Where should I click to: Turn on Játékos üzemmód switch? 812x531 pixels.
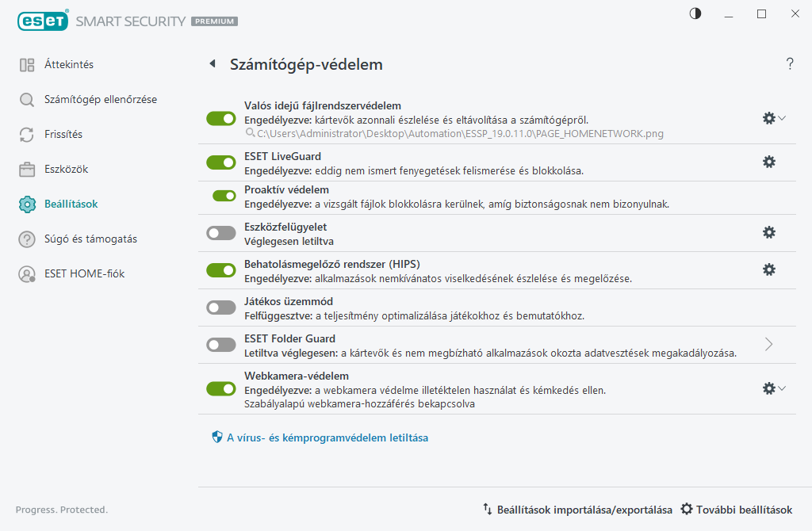(x=221, y=308)
